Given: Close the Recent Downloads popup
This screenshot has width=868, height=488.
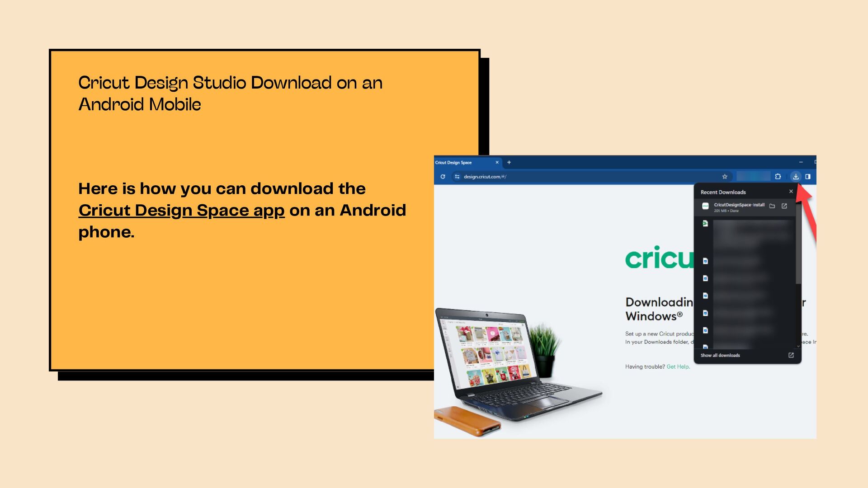Looking at the screenshot, I should [791, 192].
